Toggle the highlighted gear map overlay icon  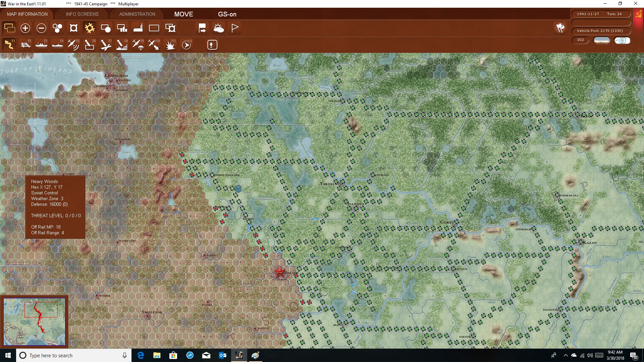[90, 28]
